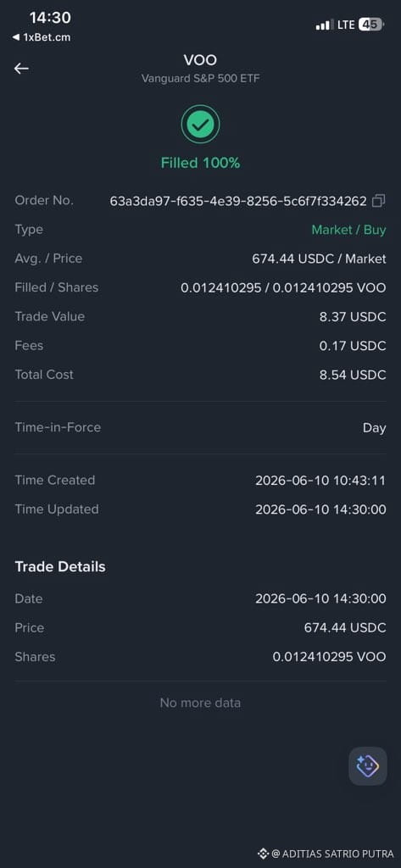
Task: Open the AI assistant floating icon
Action: (x=368, y=766)
